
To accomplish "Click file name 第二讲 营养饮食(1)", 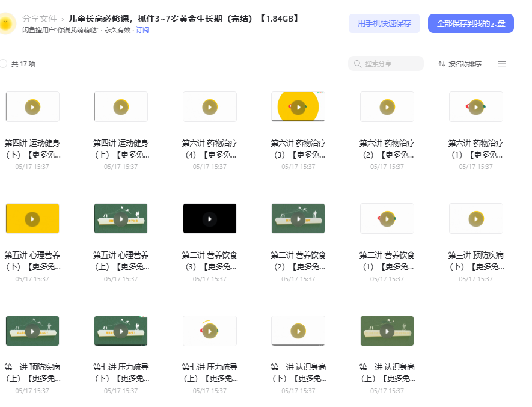I will [x=387, y=261].
